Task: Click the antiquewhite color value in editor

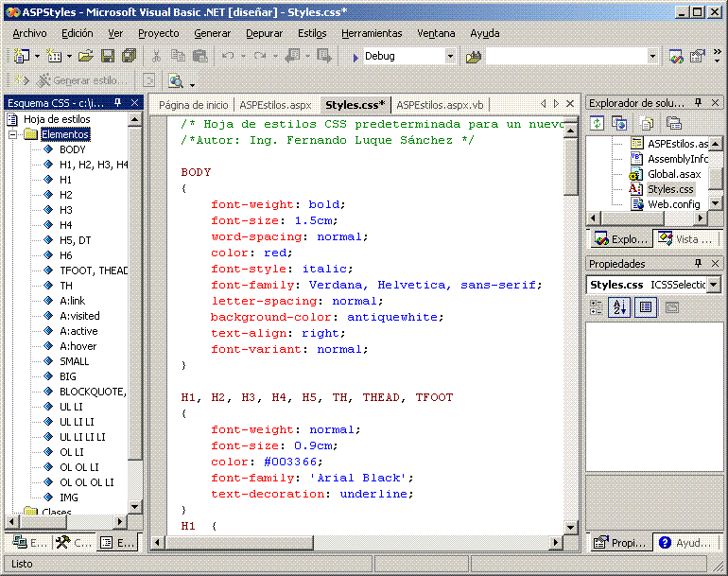Action: (x=392, y=317)
